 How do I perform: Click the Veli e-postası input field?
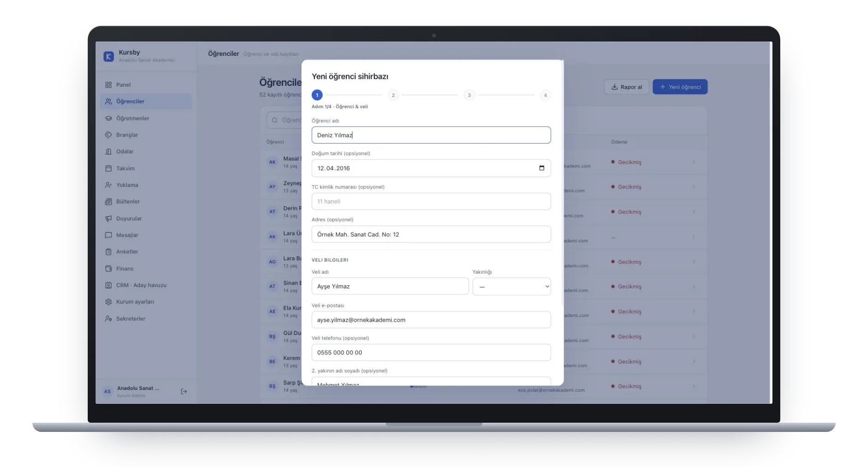(431, 320)
